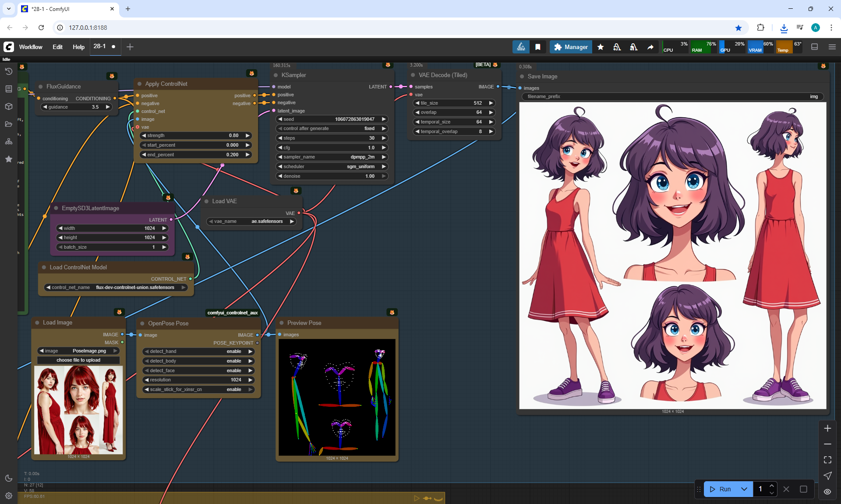Click fit view icon in canvas controls
The image size is (841, 504).
pos(827,460)
